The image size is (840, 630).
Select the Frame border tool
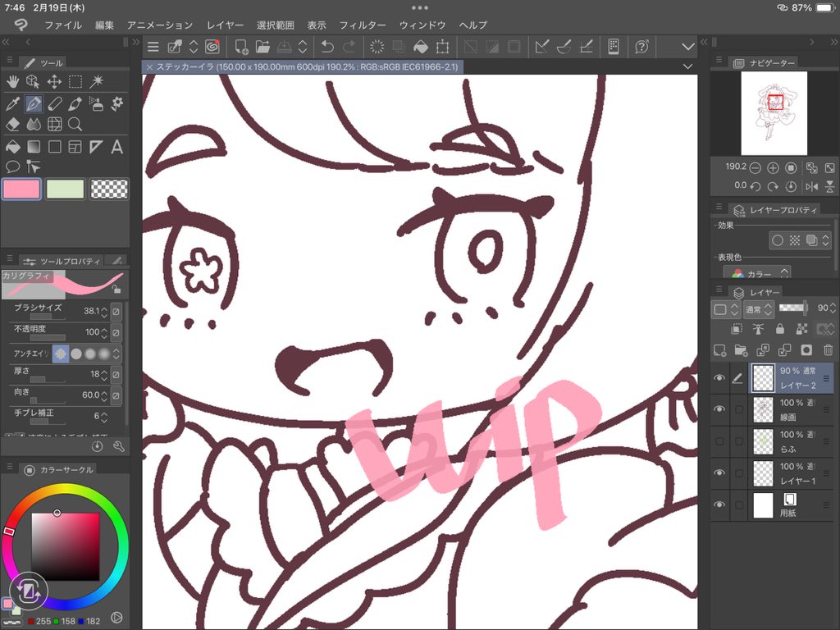75,146
